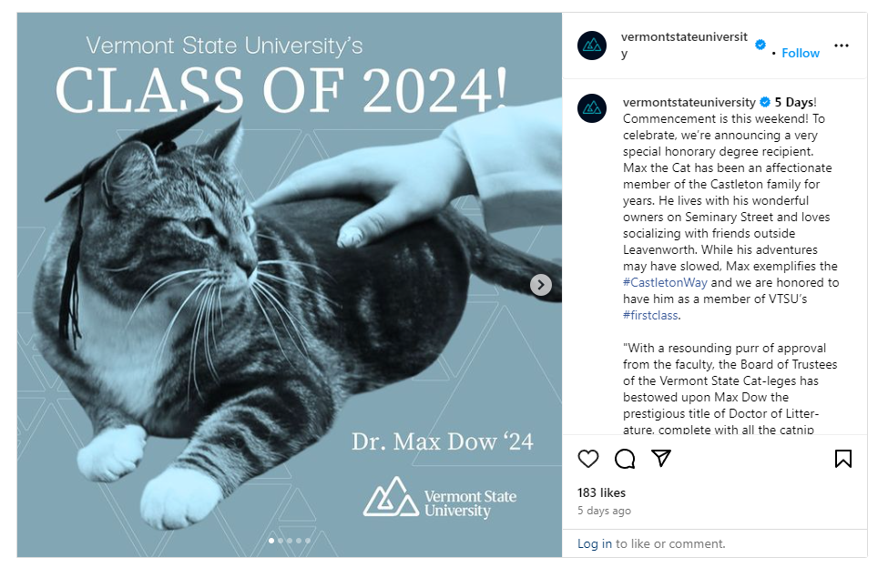Jump to second carousel dot
Viewport: 888px width, 588px height.
281,541
